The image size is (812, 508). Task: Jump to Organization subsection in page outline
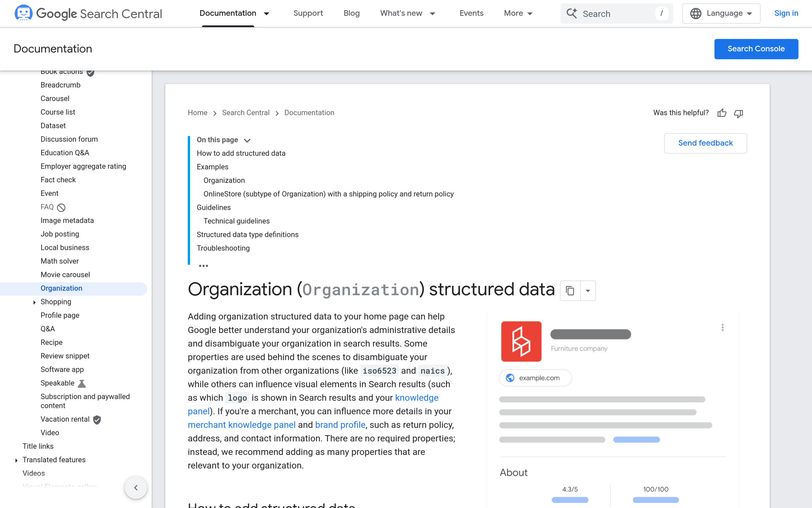tap(224, 180)
